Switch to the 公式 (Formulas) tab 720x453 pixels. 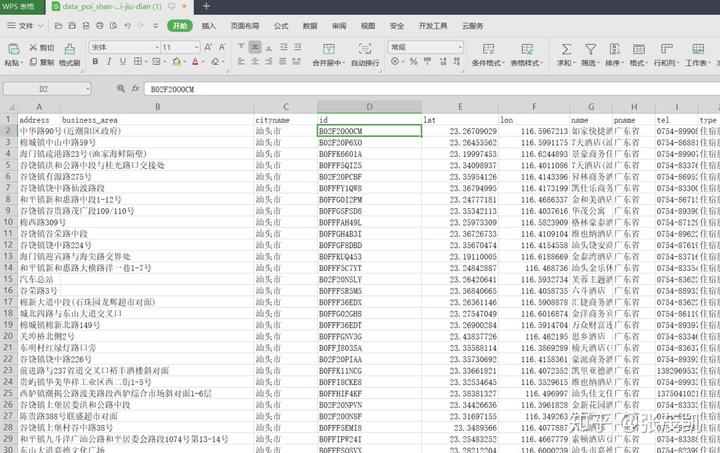(281, 26)
